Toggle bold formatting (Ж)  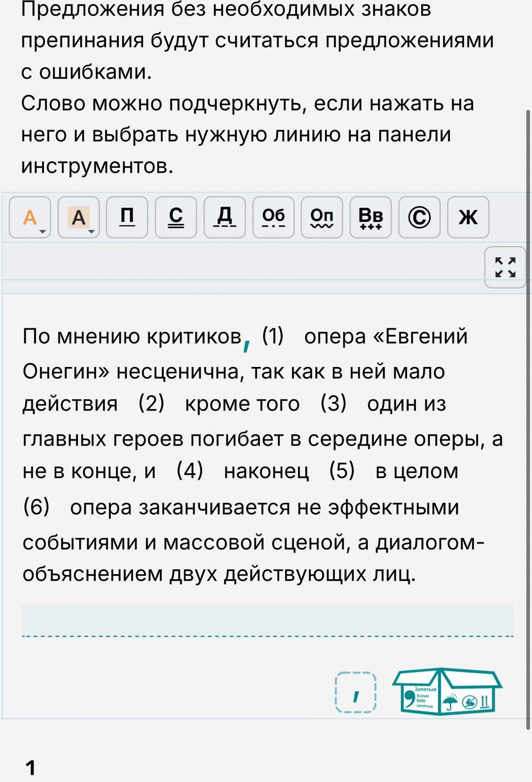[x=468, y=217]
